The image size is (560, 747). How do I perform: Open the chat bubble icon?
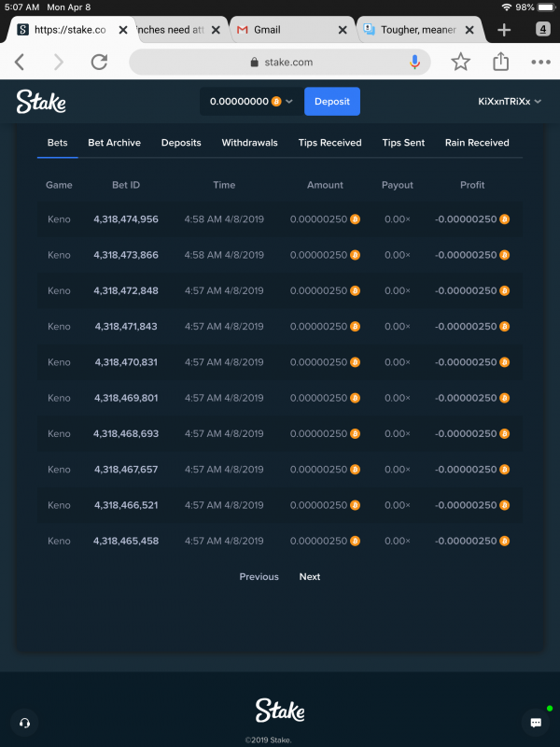point(536,723)
